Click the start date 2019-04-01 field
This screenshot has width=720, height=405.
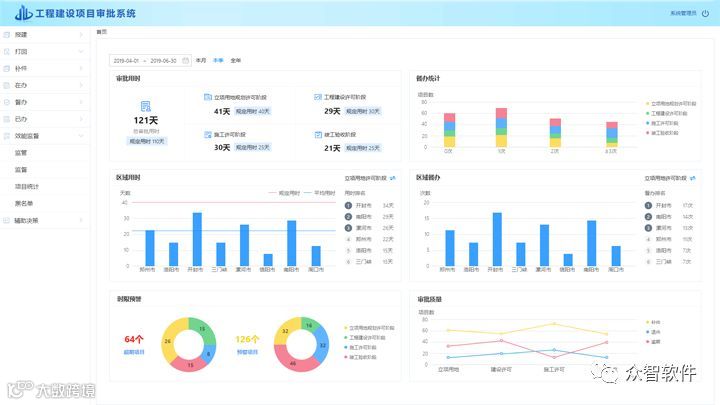126,61
